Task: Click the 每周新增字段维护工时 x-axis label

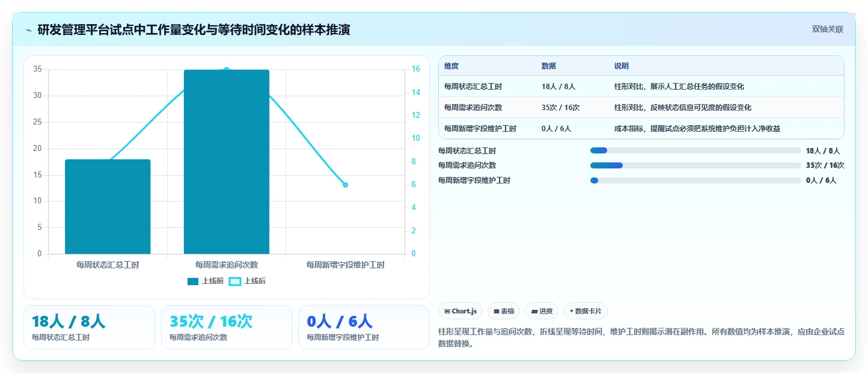Action: tap(346, 265)
